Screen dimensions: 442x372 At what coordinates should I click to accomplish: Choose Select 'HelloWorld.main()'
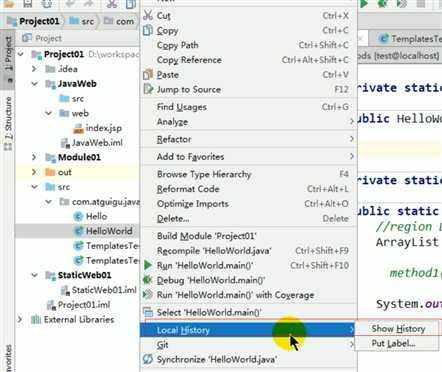tap(249, 312)
